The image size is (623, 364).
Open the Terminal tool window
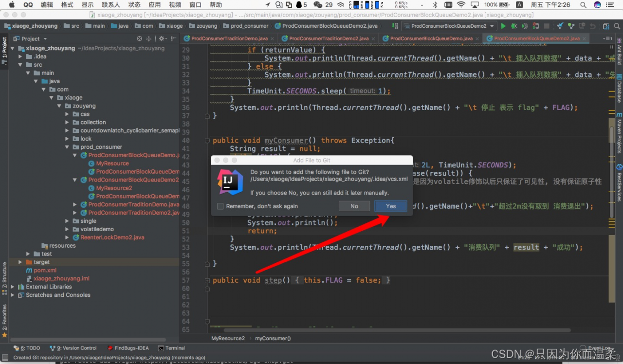tap(171, 348)
